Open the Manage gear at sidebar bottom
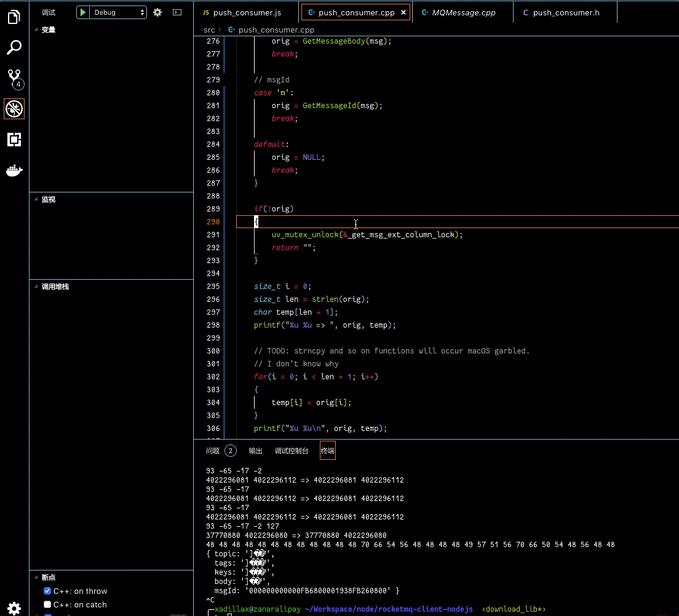 [14, 607]
